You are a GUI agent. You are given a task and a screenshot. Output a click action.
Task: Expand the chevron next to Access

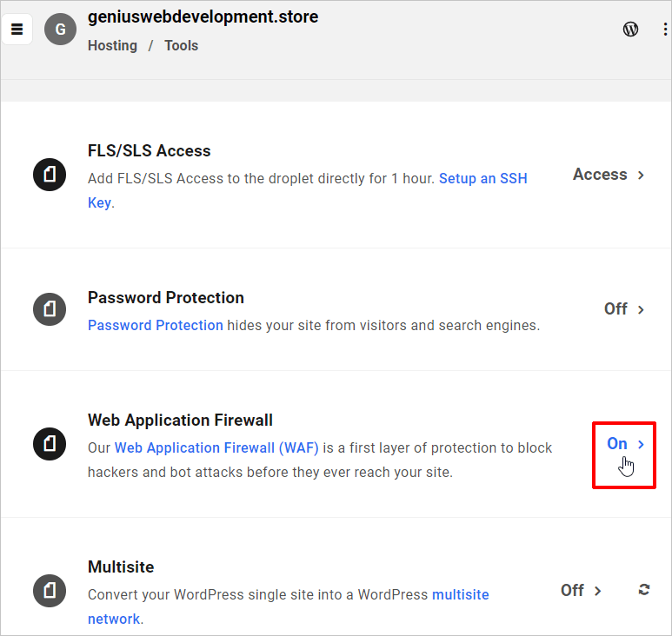641,176
